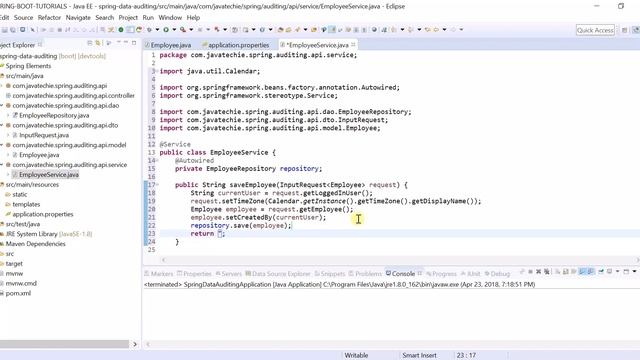The image size is (640, 360).
Task: Open the Search menu
Action: point(104,18)
